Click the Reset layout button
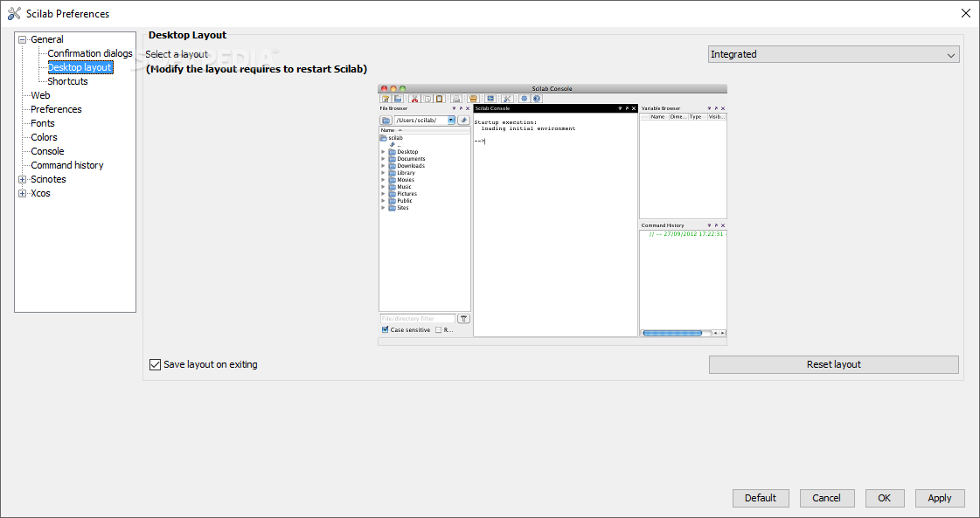The image size is (980, 518). click(x=834, y=364)
